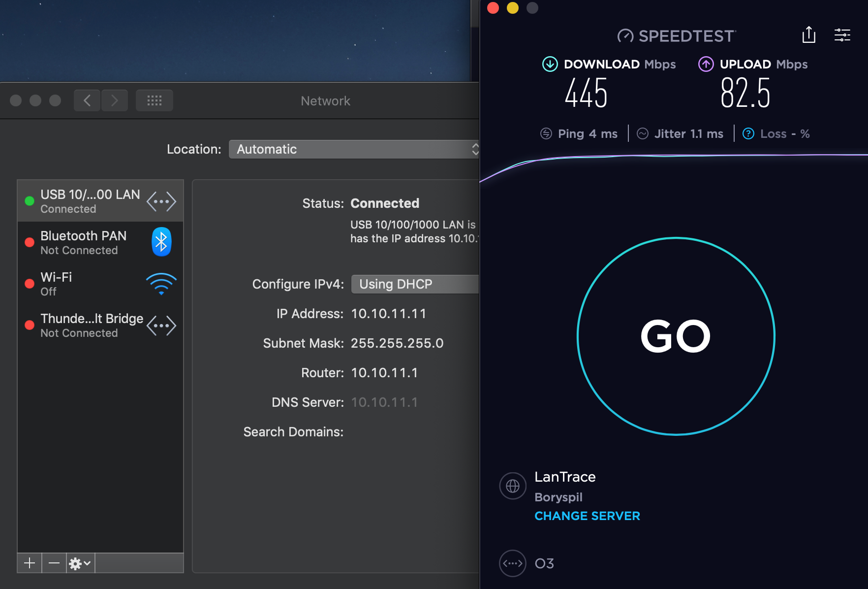Open the Location Automatic dropdown
Image resolution: width=868 pixels, height=589 pixels.
click(354, 149)
